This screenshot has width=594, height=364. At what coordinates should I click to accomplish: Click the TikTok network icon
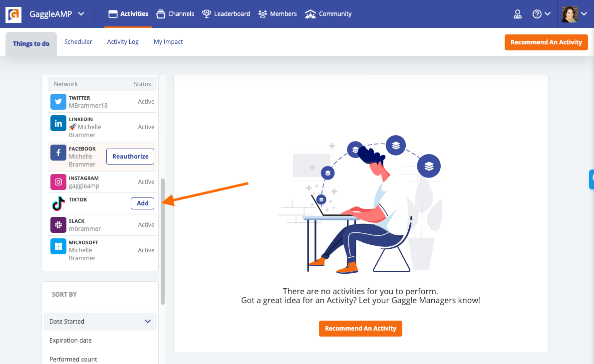click(58, 203)
